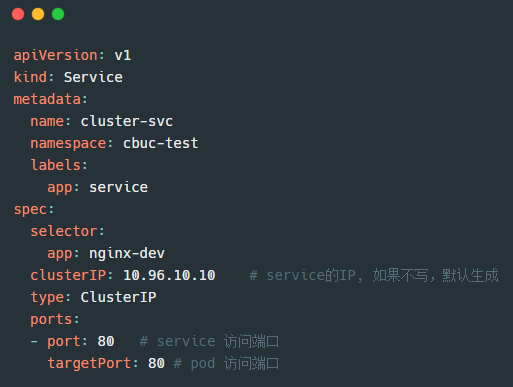
Task: Click the comment after clusterIP
Action: [x=374, y=275]
